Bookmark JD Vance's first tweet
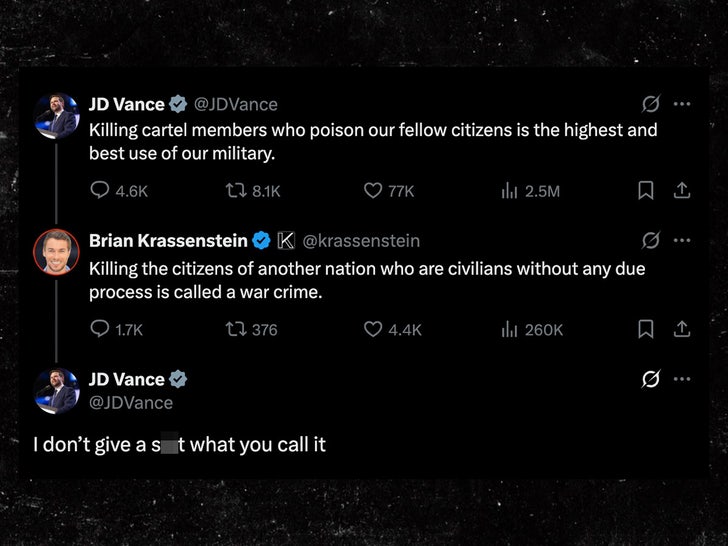The width and height of the screenshot is (728, 546). (646, 190)
